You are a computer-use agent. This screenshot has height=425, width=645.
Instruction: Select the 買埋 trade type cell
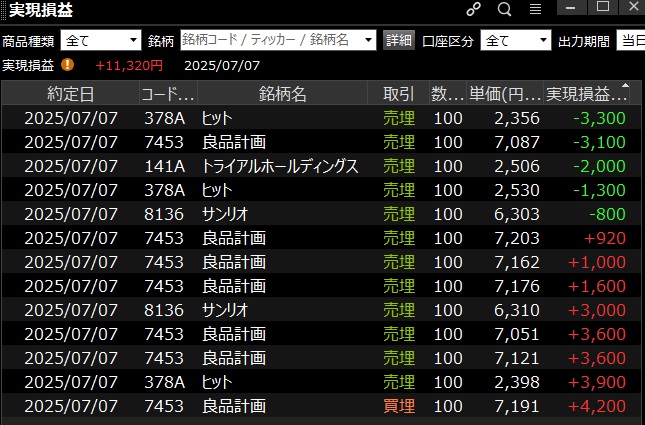pos(399,406)
